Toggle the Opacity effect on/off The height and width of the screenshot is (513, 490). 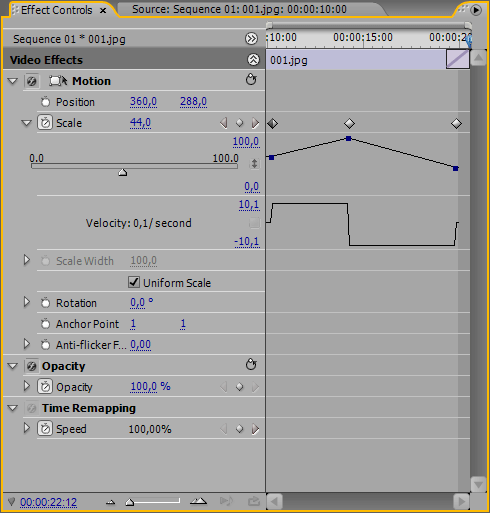(x=32, y=366)
